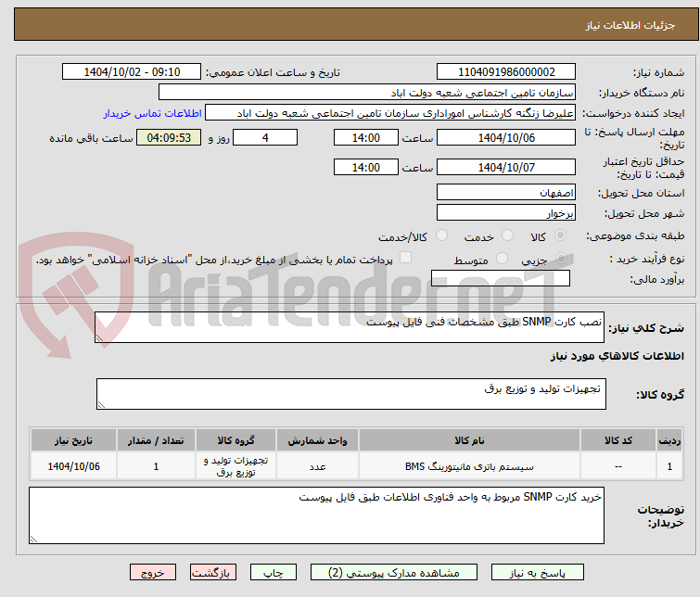Click the واحد شمارش column header

point(317,440)
